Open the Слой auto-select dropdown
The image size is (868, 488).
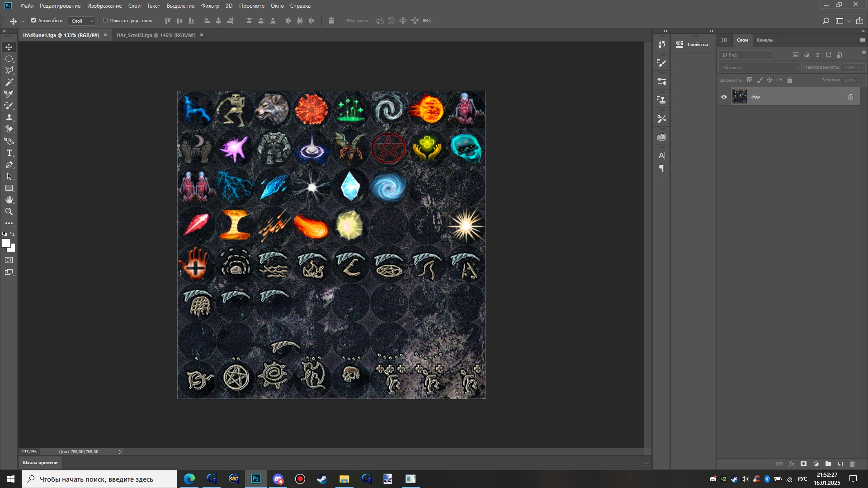(82, 21)
